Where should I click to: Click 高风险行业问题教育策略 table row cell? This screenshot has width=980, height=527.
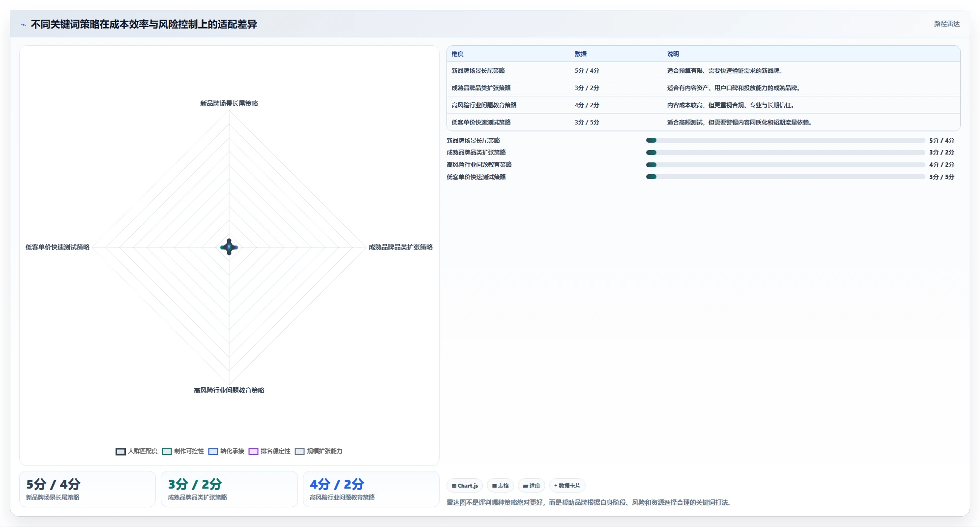484,105
